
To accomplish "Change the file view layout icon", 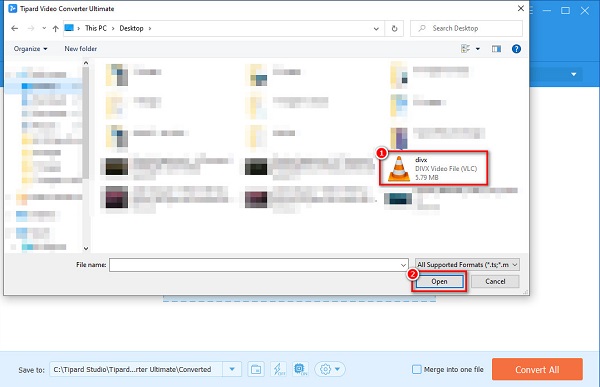I will [465, 49].
